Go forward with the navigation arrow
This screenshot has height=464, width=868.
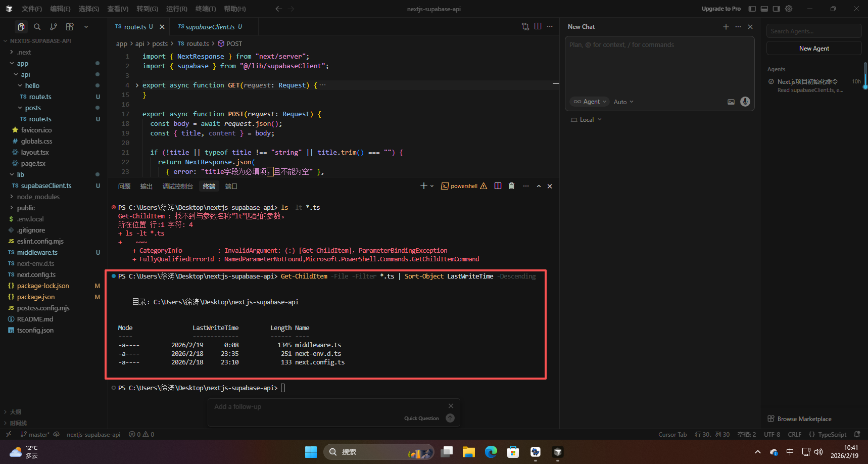pyautogui.click(x=291, y=9)
